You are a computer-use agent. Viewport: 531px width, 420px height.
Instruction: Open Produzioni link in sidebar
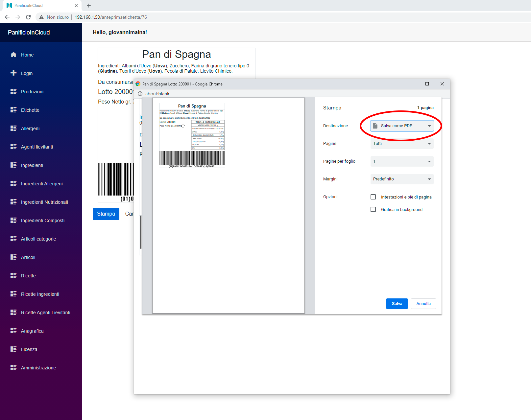click(32, 92)
